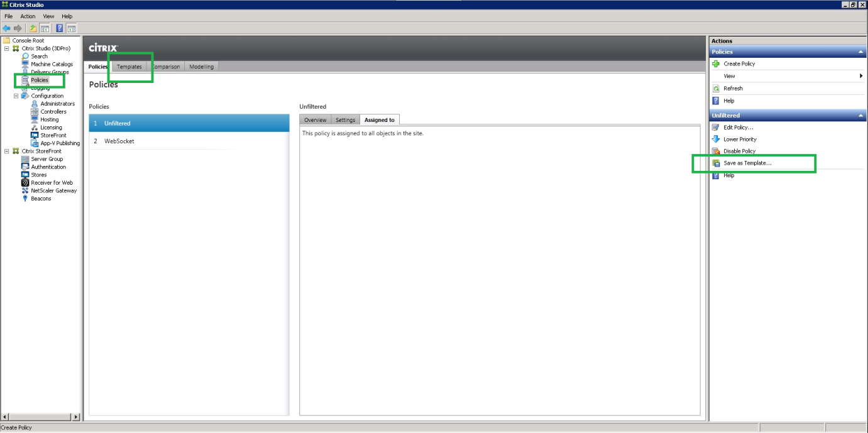Screen dimensions: 868x433
Task: Collapse the Unfiltered actions section
Action: click(860, 116)
